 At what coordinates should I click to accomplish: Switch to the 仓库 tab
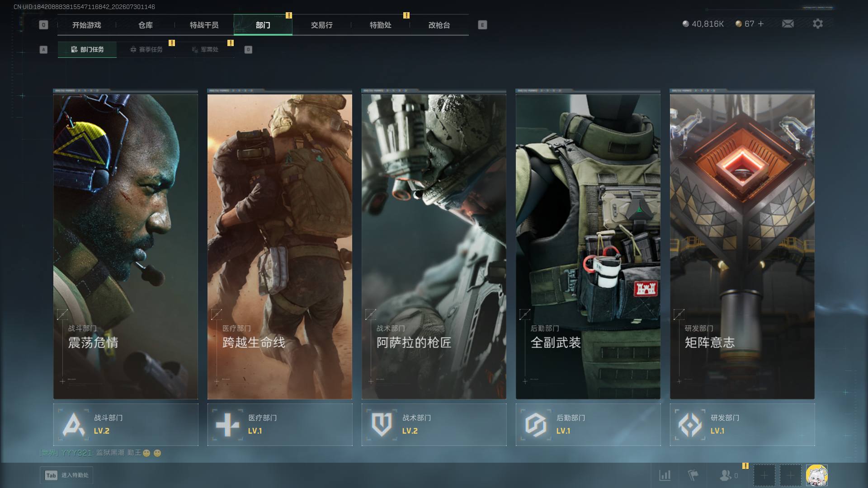pyautogui.click(x=146, y=25)
